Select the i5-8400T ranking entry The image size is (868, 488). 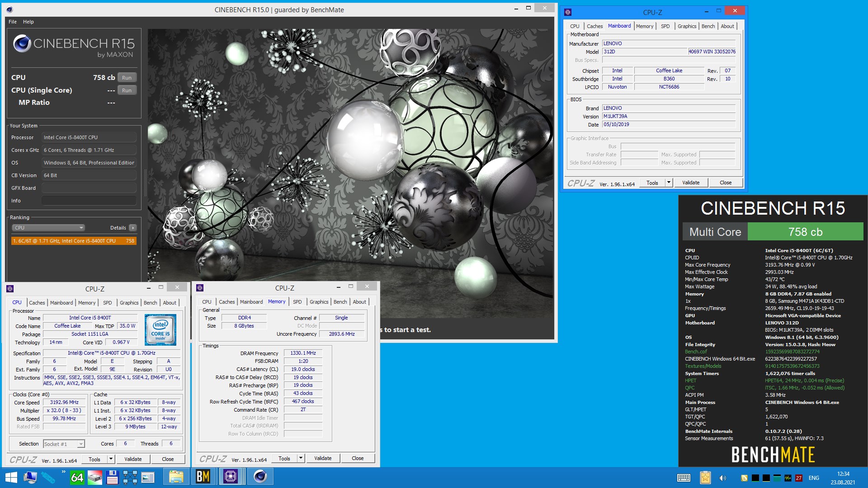[x=74, y=241]
